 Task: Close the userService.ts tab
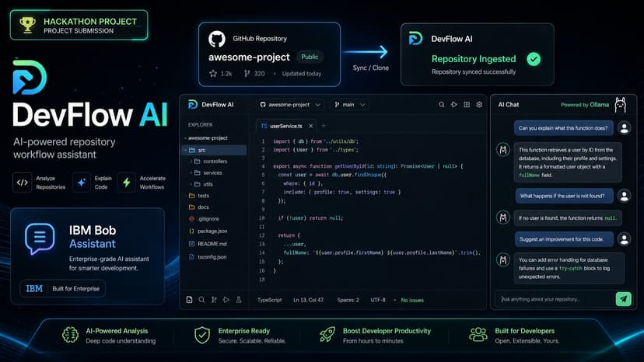pos(311,126)
